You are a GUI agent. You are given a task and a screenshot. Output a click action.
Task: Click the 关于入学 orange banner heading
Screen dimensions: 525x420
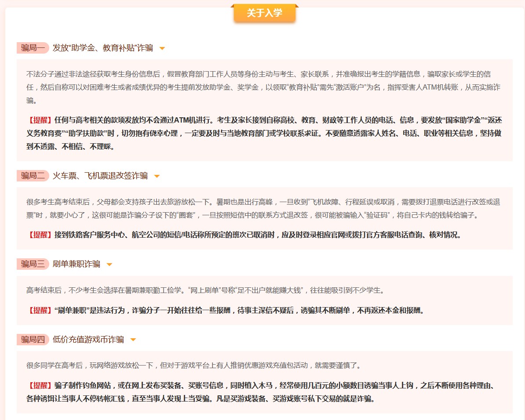pyautogui.click(x=264, y=13)
